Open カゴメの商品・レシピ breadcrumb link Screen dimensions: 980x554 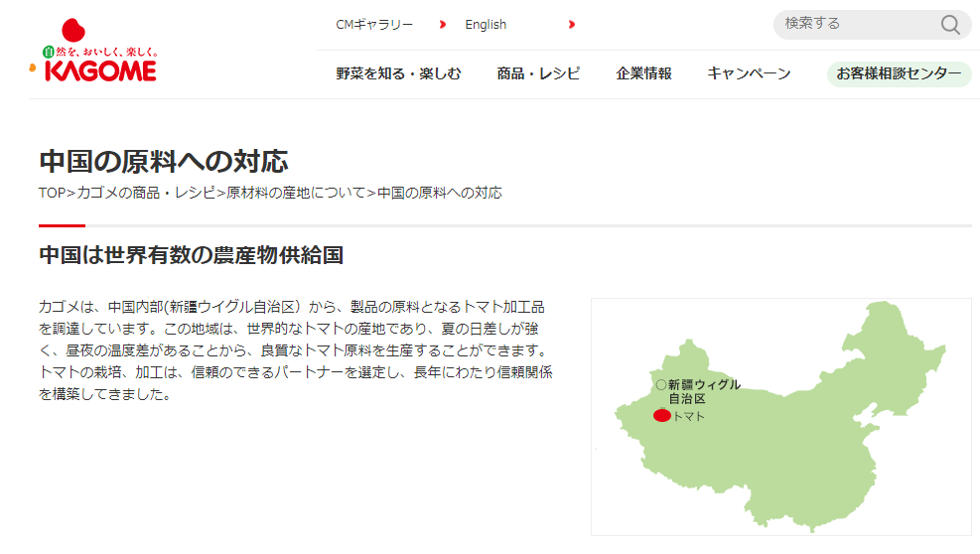click(x=146, y=193)
